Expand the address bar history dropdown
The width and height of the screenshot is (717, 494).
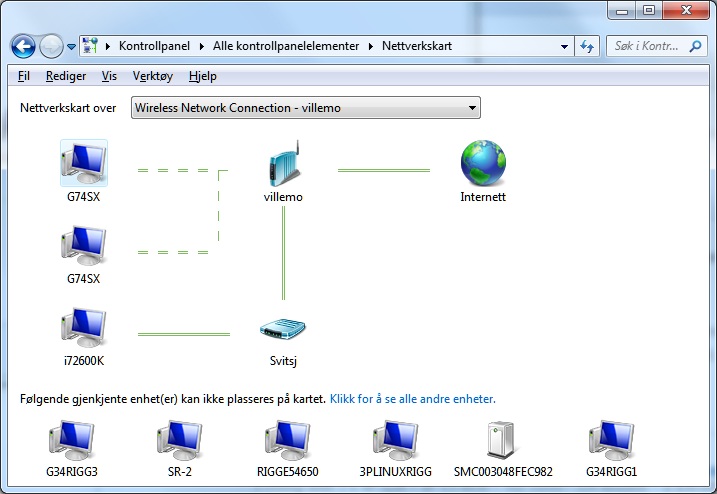pyautogui.click(x=564, y=46)
